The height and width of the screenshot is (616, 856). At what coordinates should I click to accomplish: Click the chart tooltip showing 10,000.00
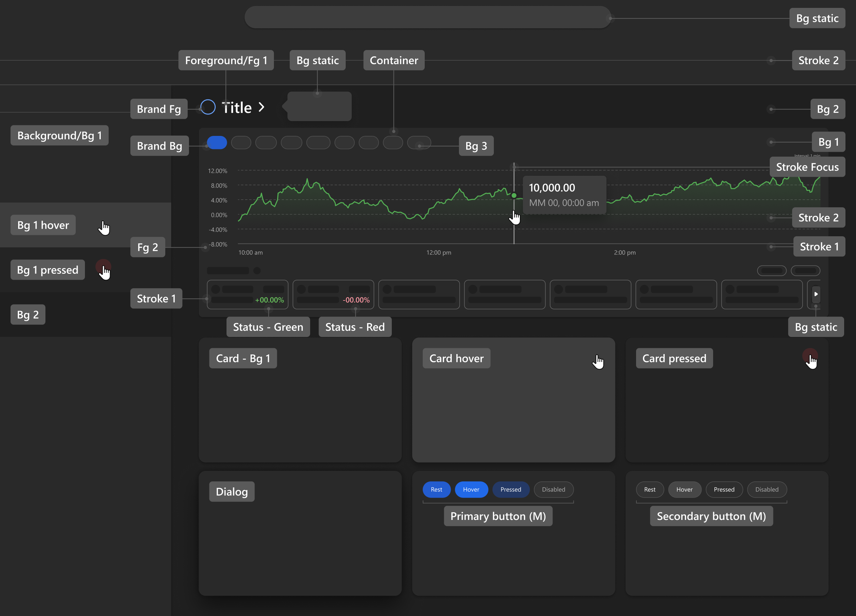[x=564, y=195]
